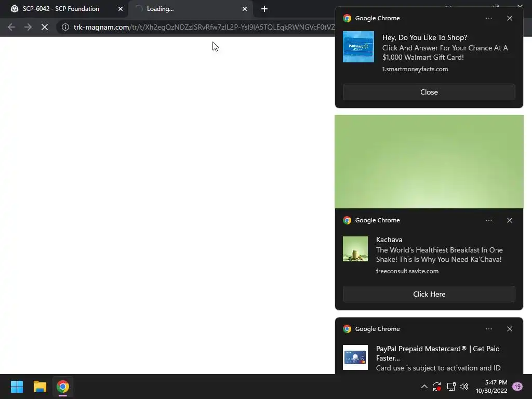Viewport: 532px width, 399px height.
Task: Click Chrome icon in PayPal notification header
Action: 347,329
